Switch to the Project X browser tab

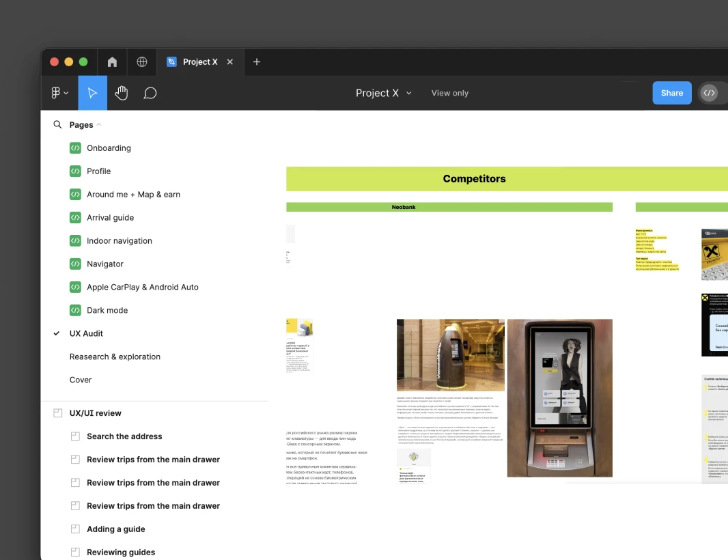pos(199,61)
